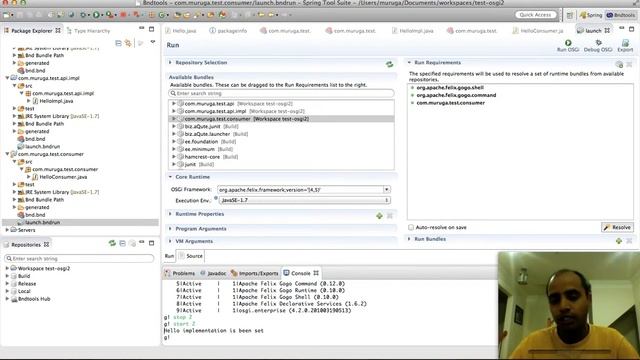
Task: Switch to HelloImpl.java editor tab
Action: [x=412, y=31]
